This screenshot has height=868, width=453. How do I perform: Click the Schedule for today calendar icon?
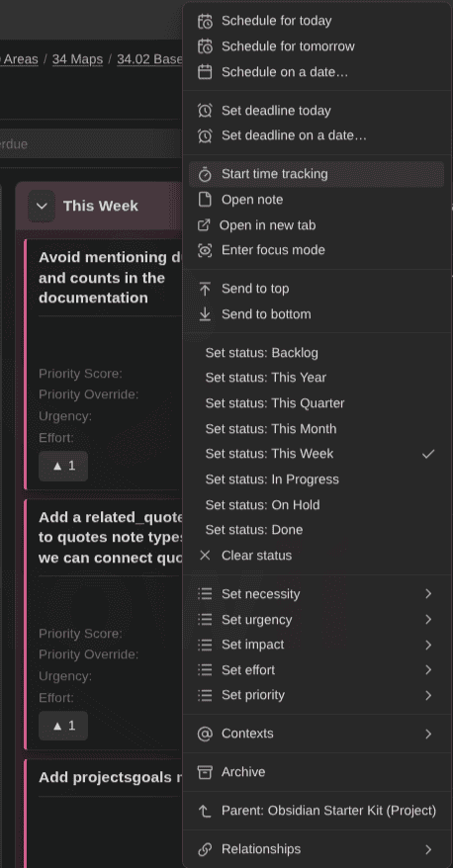click(205, 21)
